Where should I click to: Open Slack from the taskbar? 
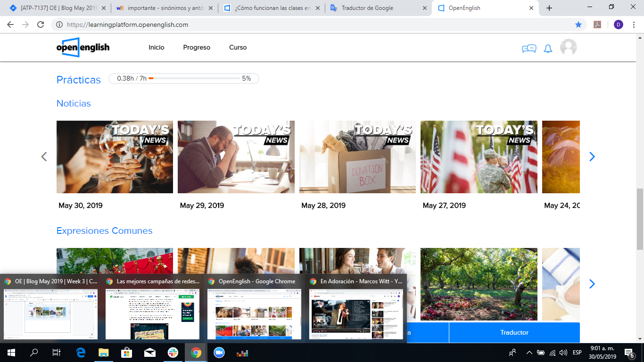pos(173,353)
